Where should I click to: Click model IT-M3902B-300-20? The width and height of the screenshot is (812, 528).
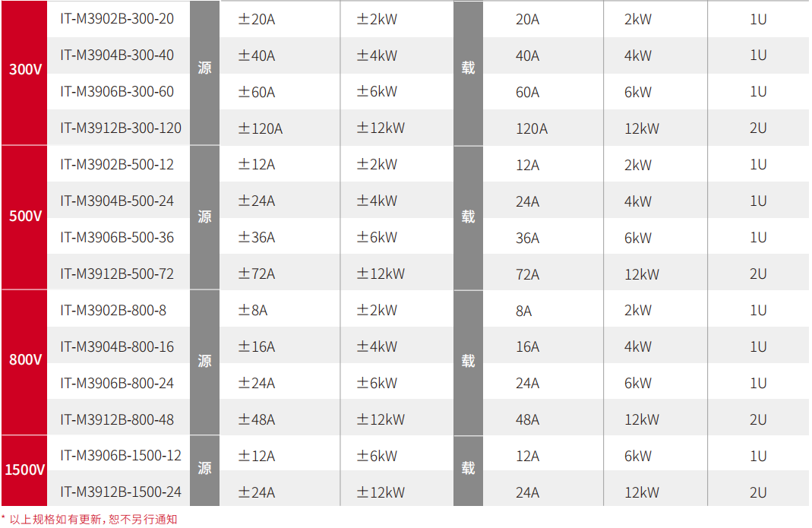[117, 19]
